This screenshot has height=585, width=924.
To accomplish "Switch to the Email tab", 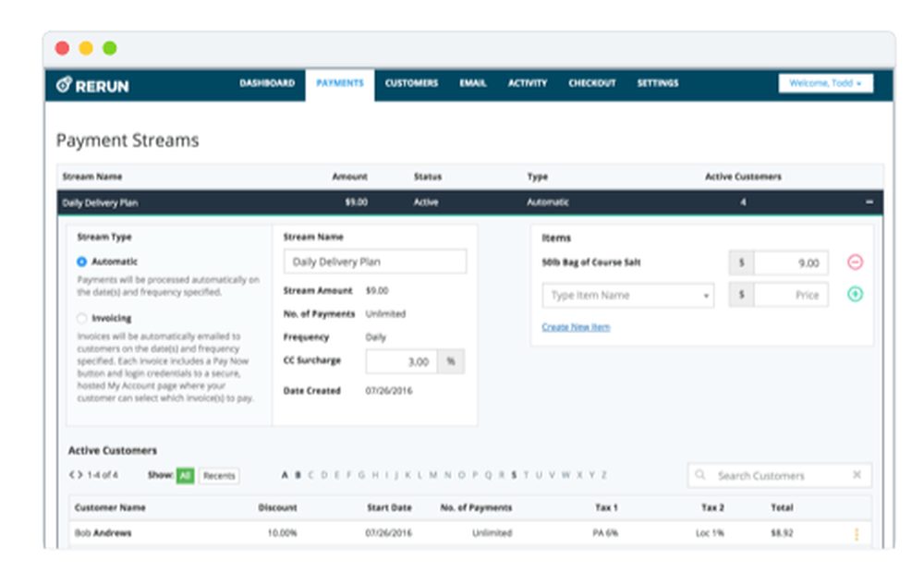I will tap(472, 83).
